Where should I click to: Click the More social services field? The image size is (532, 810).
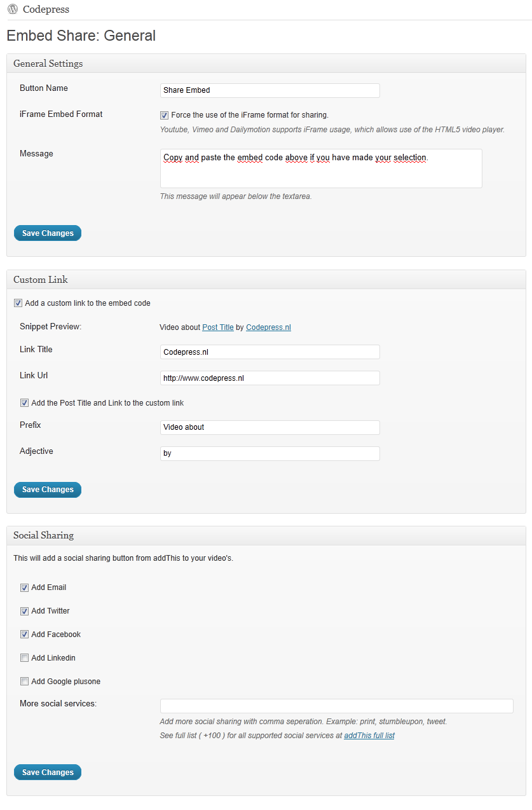(x=337, y=706)
